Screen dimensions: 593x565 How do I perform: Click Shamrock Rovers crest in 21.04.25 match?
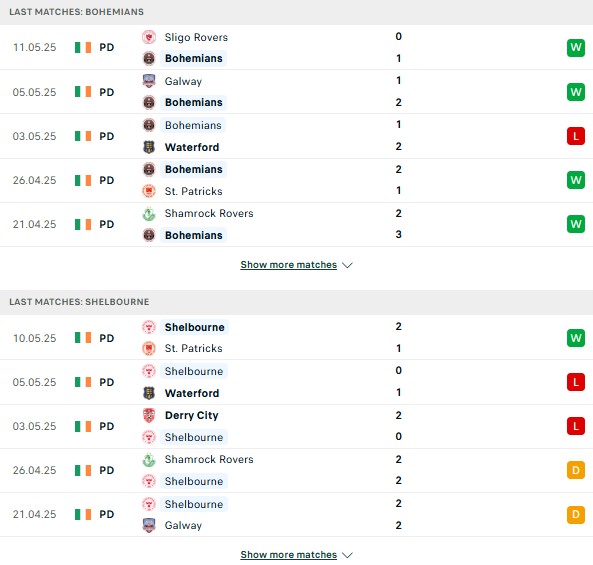(x=149, y=214)
